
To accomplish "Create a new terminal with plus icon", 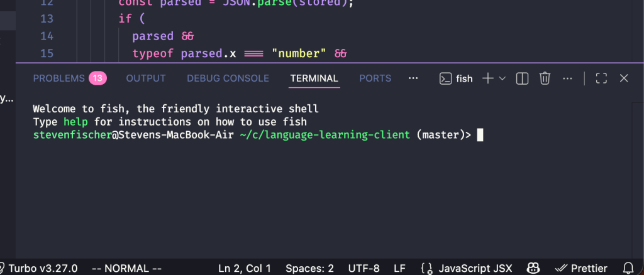I will pyautogui.click(x=487, y=78).
